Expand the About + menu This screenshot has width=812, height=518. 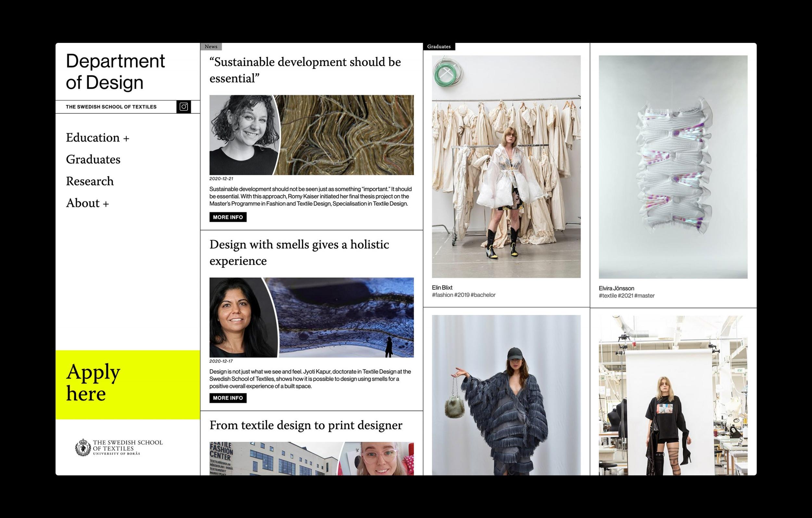[x=87, y=203]
